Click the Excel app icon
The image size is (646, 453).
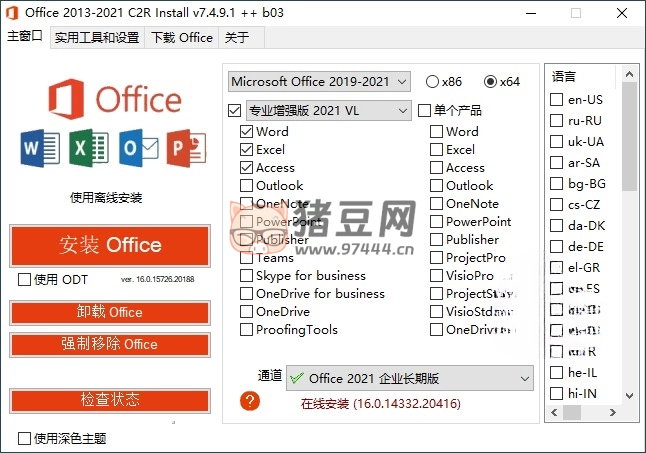coord(89,148)
